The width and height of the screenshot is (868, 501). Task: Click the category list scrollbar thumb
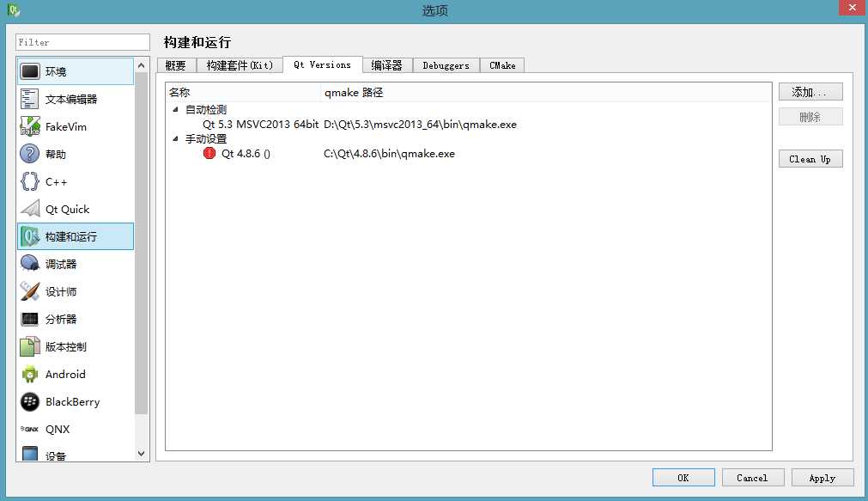click(141, 243)
